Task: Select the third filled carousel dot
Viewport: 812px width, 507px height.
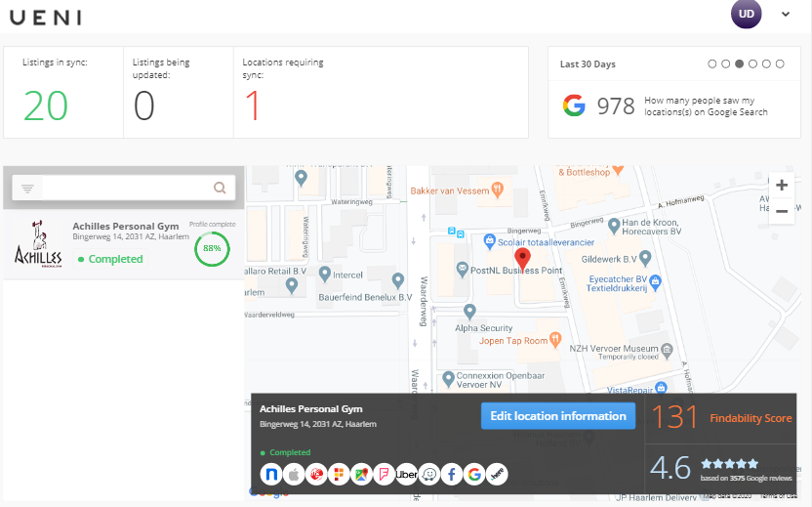Action: coord(739,63)
